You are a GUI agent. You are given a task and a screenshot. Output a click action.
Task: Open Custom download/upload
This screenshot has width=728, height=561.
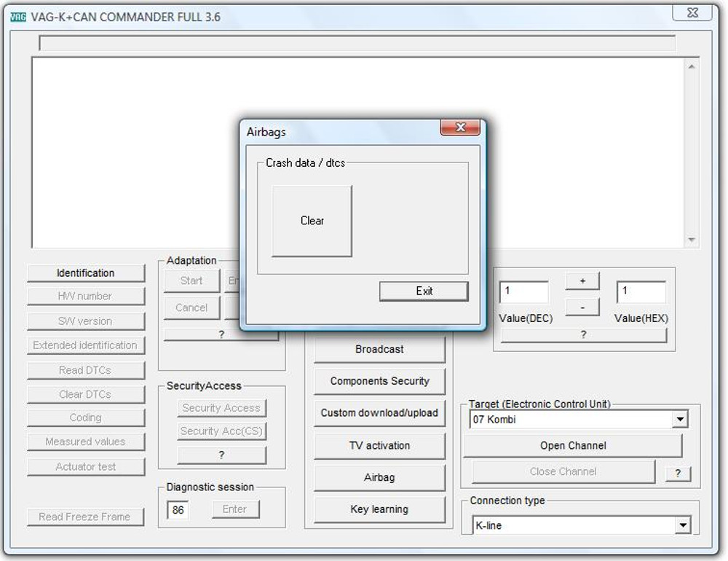pyautogui.click(x=379, y=412)
